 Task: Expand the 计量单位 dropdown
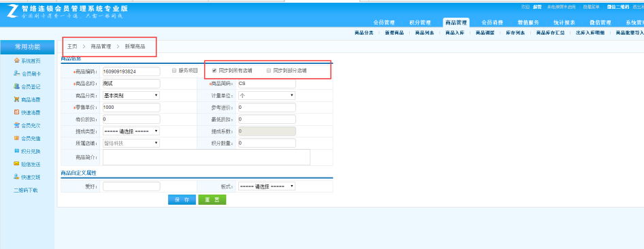(x=267, y=95)
